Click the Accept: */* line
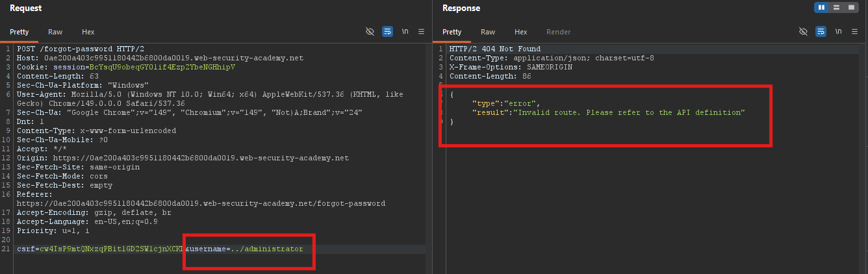The width and height of the screenshot is (868, 274). point(41,149)
